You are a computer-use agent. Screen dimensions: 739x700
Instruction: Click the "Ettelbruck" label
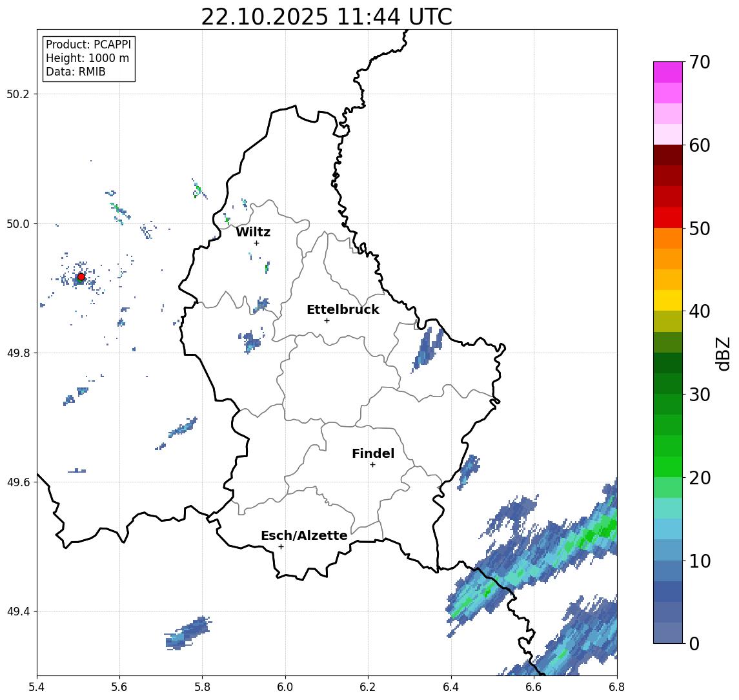[x=343, y=309]
